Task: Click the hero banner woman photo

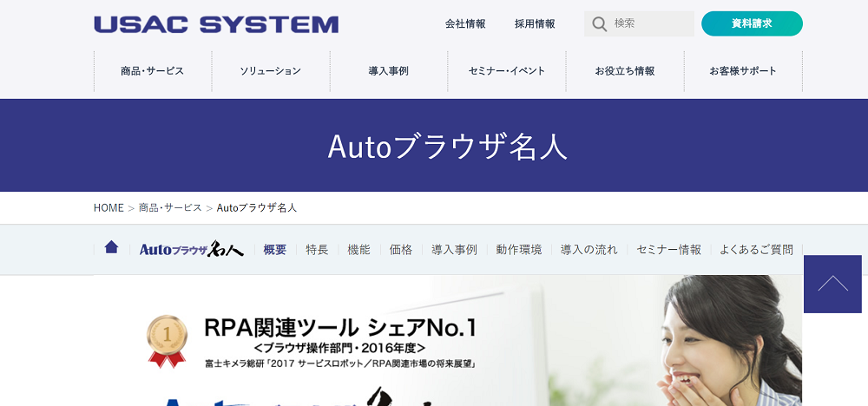Action: (730, 341)
